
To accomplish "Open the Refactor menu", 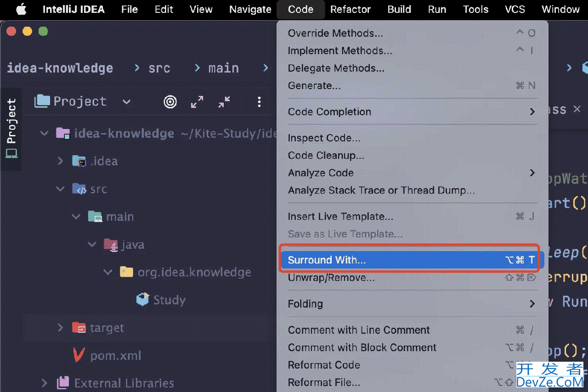I will pos(351,9).
